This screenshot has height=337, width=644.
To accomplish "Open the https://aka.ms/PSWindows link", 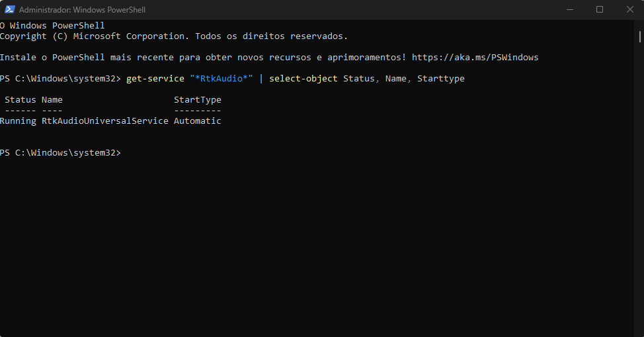I will (x=475, y=57).
